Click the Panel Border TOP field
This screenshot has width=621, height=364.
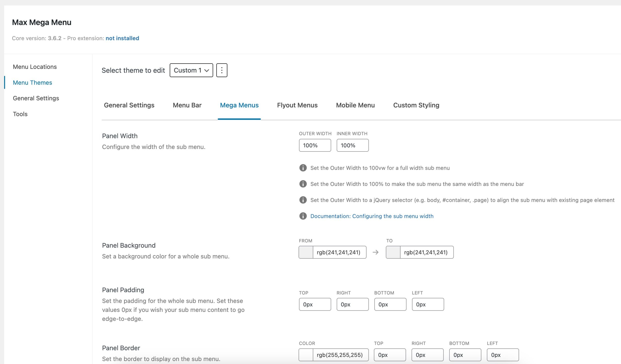pos(390,355)
